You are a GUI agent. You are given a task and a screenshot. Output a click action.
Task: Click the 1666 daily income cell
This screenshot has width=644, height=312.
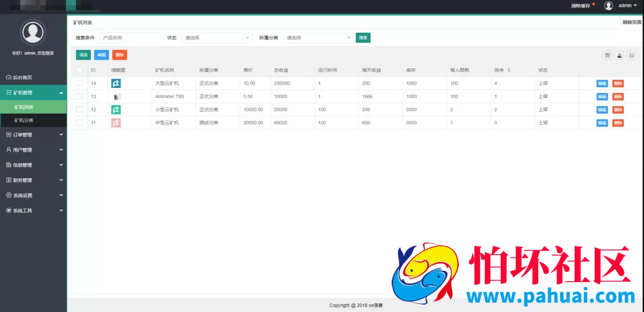(367, 97)
